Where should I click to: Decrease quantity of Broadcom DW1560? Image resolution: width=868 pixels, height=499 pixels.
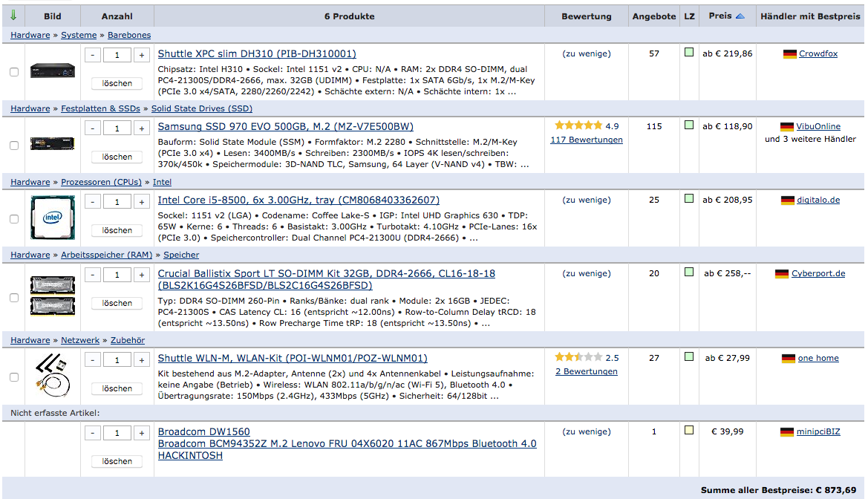coord(93,433)
